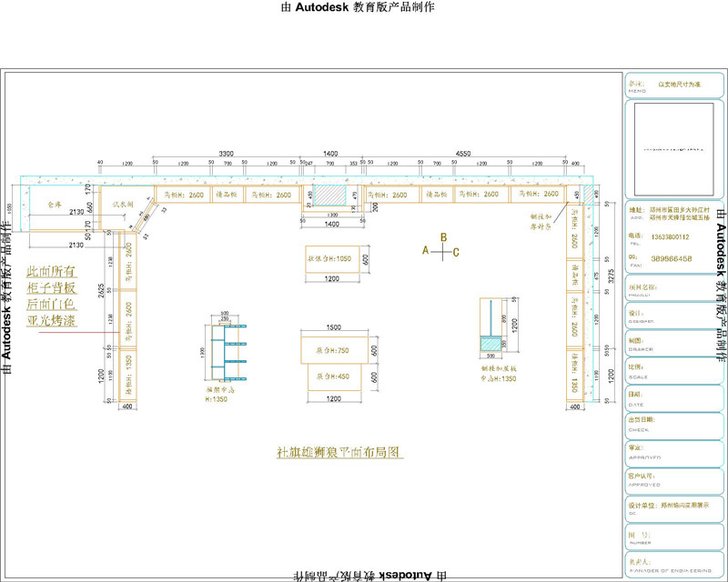Click the elevation marker letter B
Viewport: 728px width, 582px height.
443,237
